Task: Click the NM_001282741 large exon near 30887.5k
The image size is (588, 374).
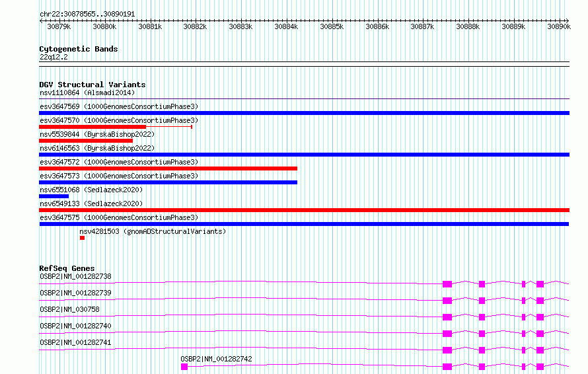Action: coord(447,350)
